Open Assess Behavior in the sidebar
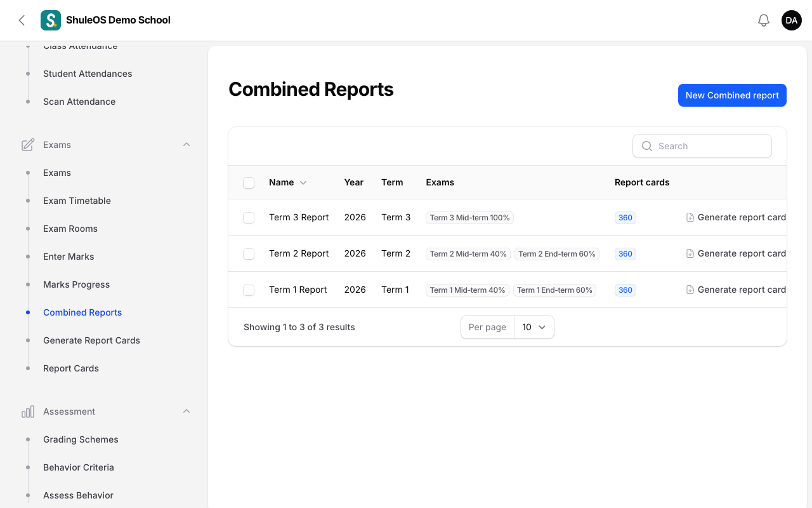Viewport: 812px width, 508px height. (x=78, y=495)
